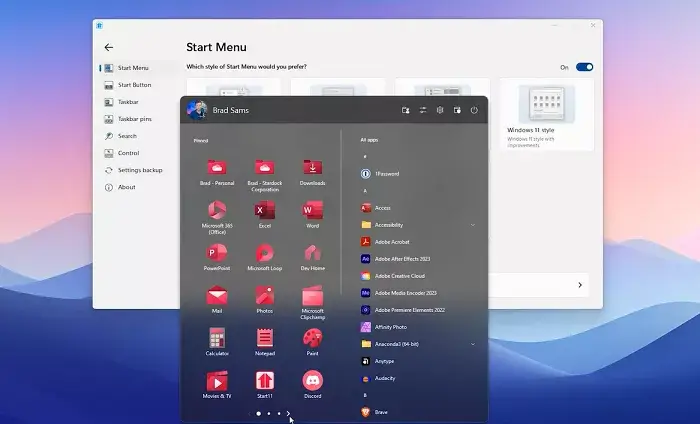Open the Downloads pinned folder
This screenshot has width=700, height=424.
312,172
